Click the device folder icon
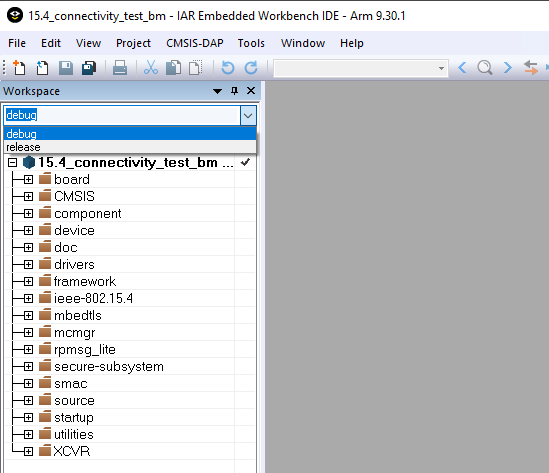549x473 pixels. pos(45,230)
